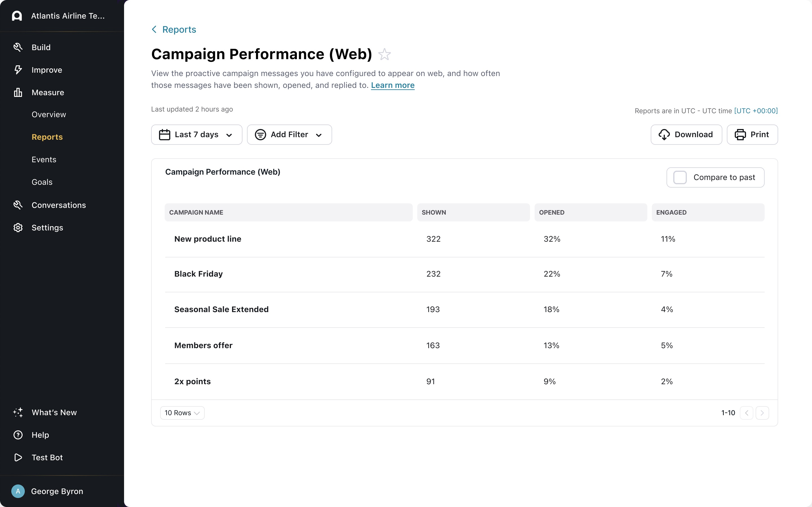Screen dimensions: 812x507
Task: Star the Campaign Performance report as favorite
Action: [385, 54]
